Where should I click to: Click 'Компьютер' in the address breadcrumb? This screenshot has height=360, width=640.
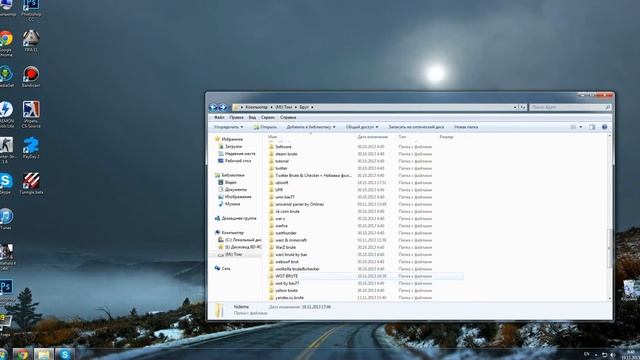(257, 107)
